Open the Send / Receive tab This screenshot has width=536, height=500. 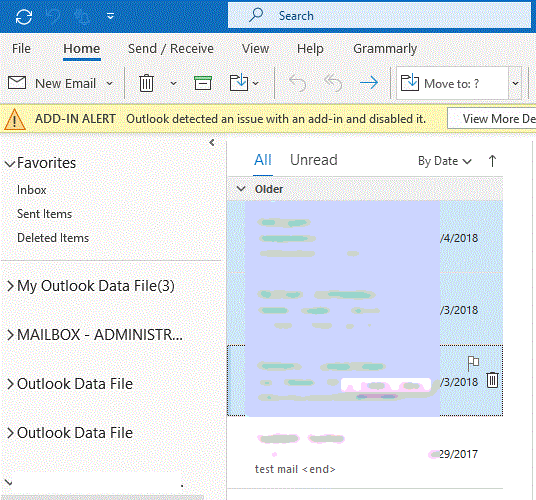(x=171, y=49)
